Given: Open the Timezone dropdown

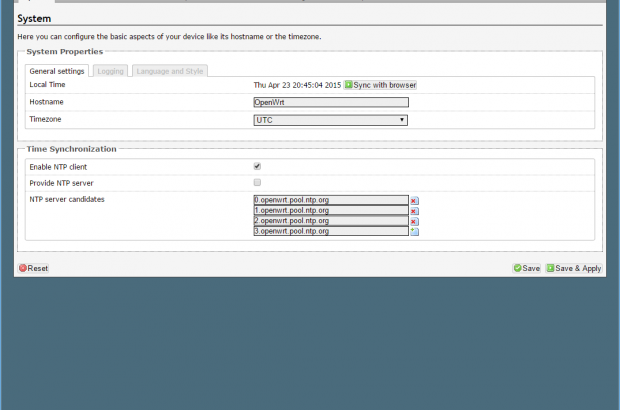Looking at the screenshot, I should [x=331, y=120].
